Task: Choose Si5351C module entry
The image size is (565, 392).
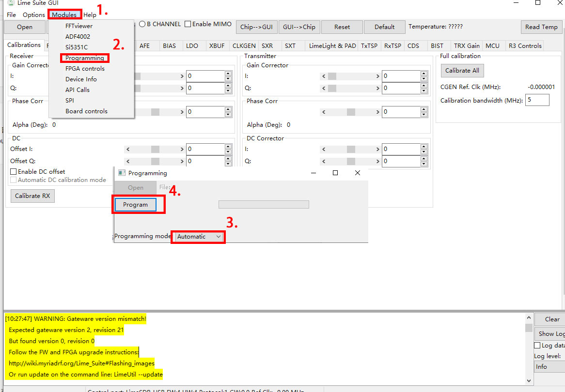Action: click(77, 47)
